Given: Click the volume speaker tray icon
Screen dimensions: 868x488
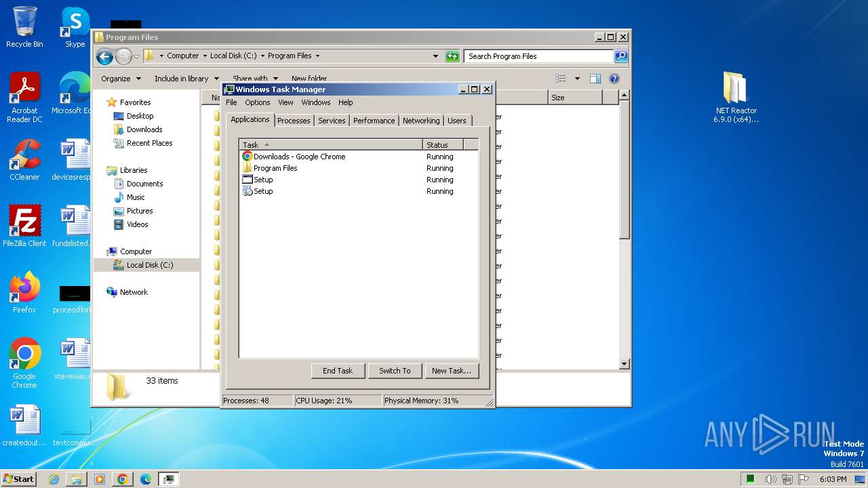Looking at the screenshot, I should tap(770, 479).
